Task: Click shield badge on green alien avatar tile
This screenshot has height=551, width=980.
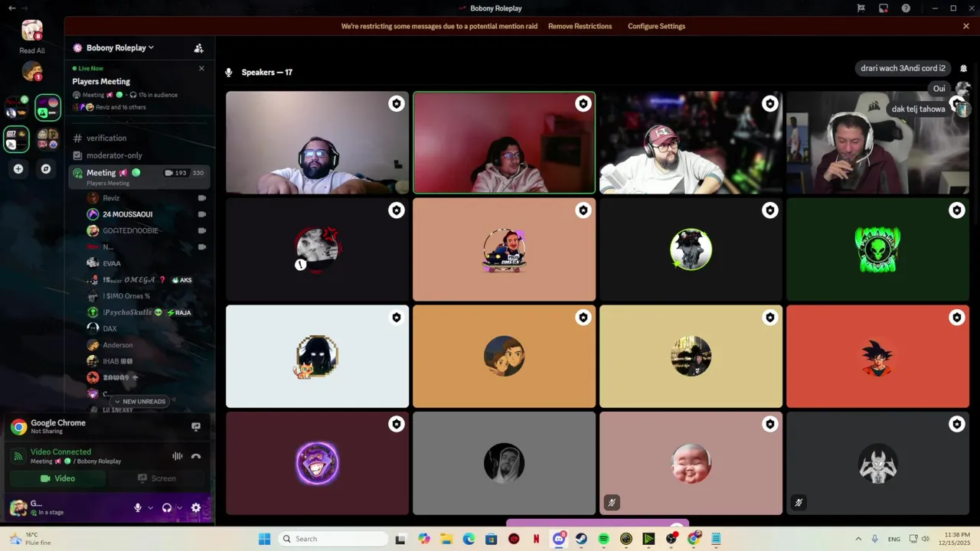Action: [956, 210]
